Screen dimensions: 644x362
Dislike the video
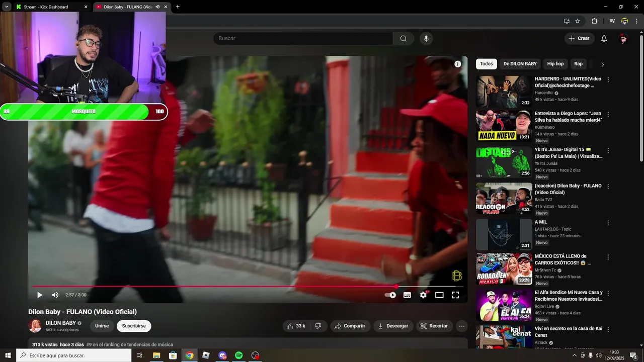(x=318, y=326)
